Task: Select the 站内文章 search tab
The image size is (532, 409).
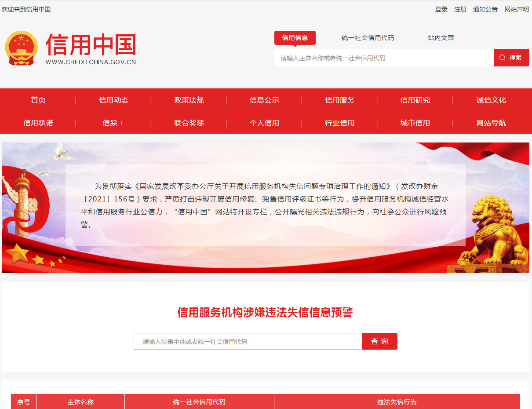Action: coord(441,38)
